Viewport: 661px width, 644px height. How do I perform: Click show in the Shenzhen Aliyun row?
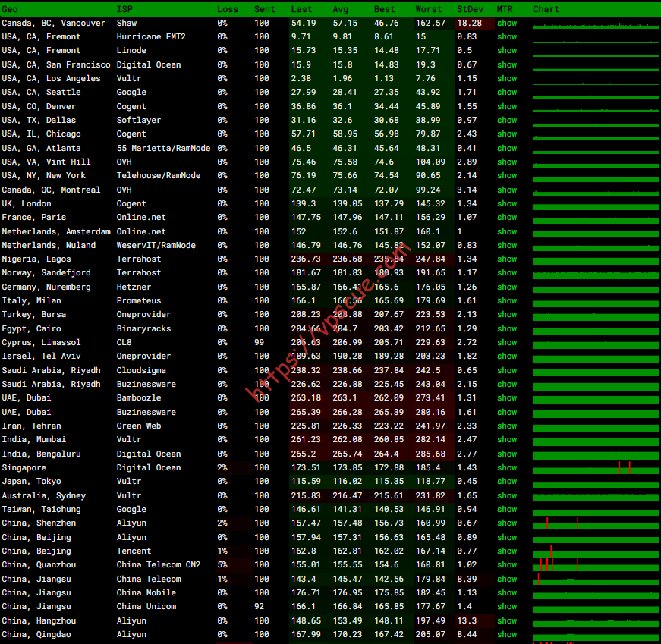507,523
